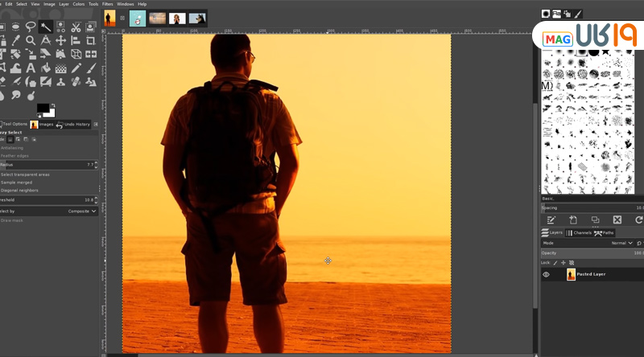The height and width of the screenshot is (357, 644).
Task: Toggle visibility of Pasted Layer
Action: [546, 274]
